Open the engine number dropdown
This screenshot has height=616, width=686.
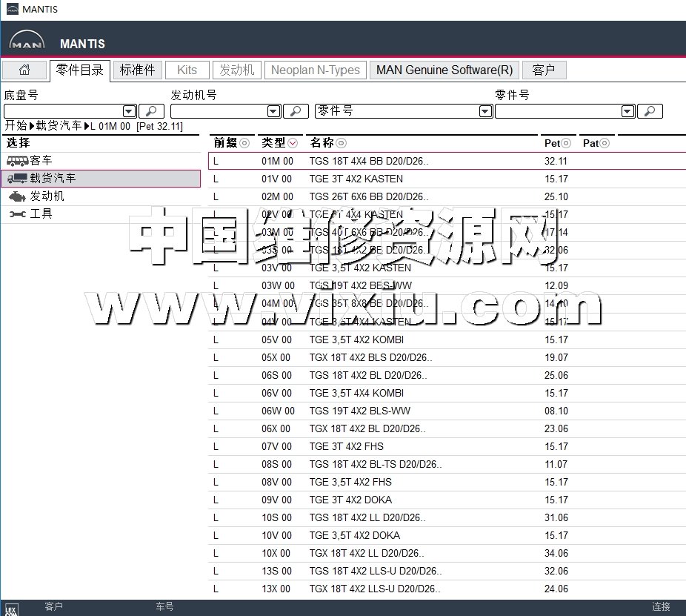(273, 111)
